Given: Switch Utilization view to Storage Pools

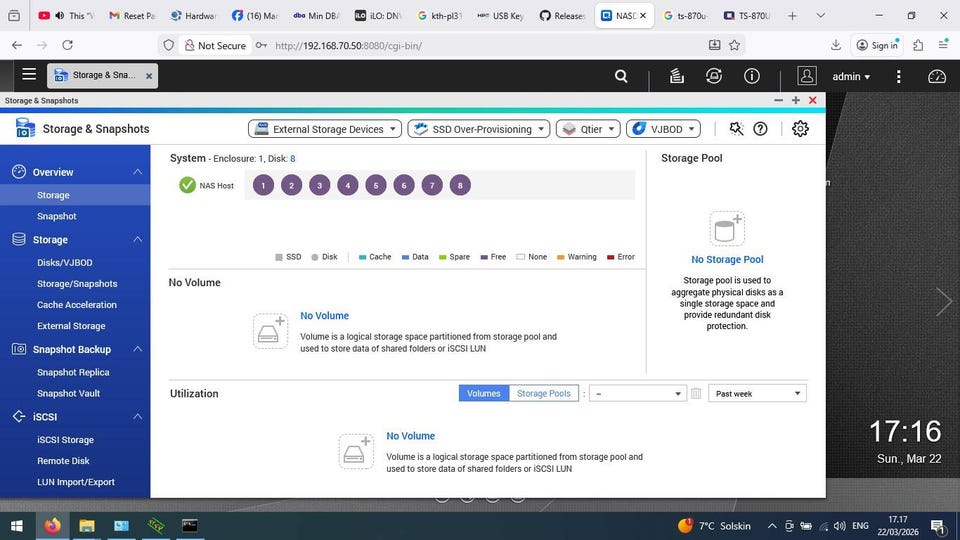Looking at the screenshot, I should tap(544, 394).
